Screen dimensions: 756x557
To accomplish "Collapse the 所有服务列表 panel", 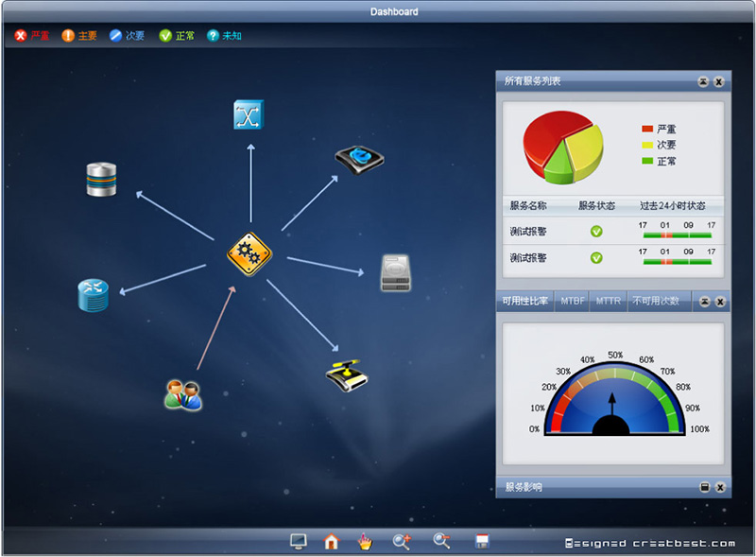I will tap(703, 82).
